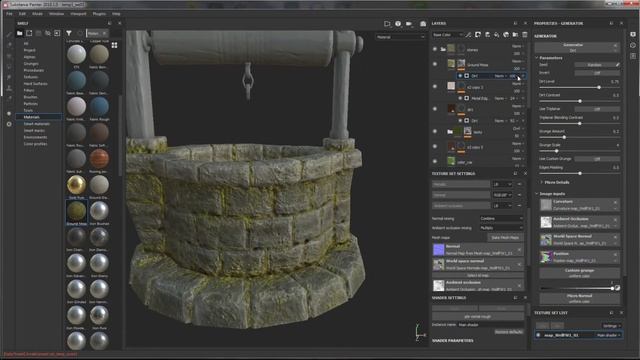The height and width of the screenshot is (360, 640).
Task: Click the import icon in Shelf toolbar
Action: pos(57,33)
